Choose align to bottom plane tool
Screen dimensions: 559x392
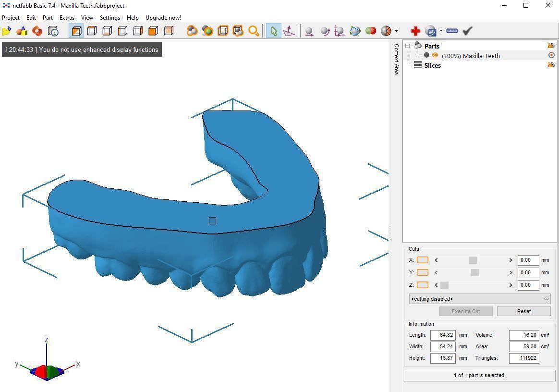click(289, 31)
